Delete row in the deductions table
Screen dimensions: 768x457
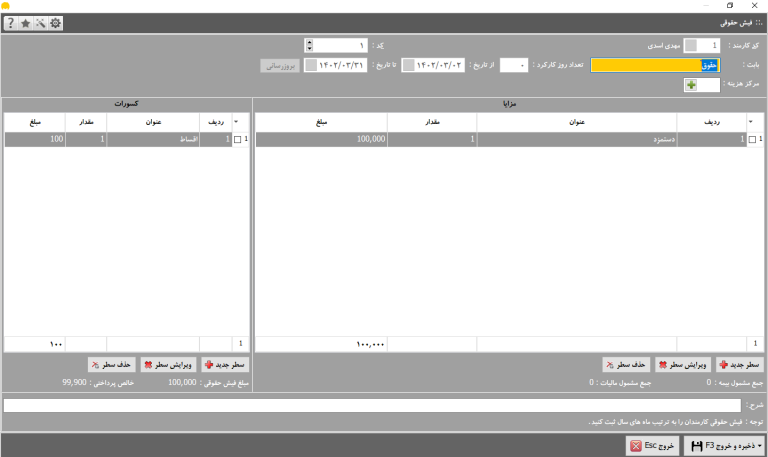[x=112, y=365]
